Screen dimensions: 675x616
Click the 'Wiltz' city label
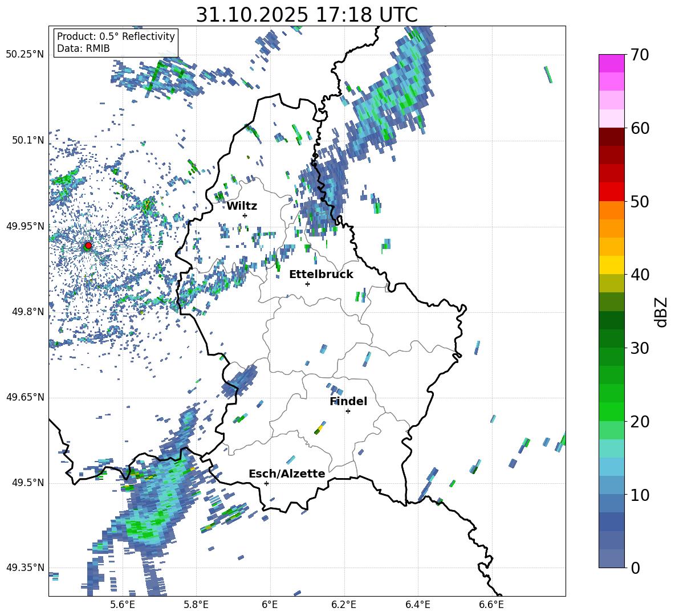[242, 206]
